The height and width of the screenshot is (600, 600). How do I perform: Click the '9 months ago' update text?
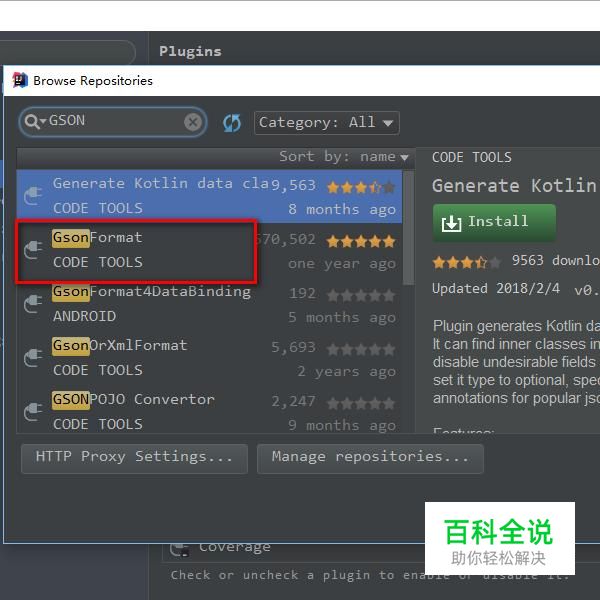pos(342,426)
